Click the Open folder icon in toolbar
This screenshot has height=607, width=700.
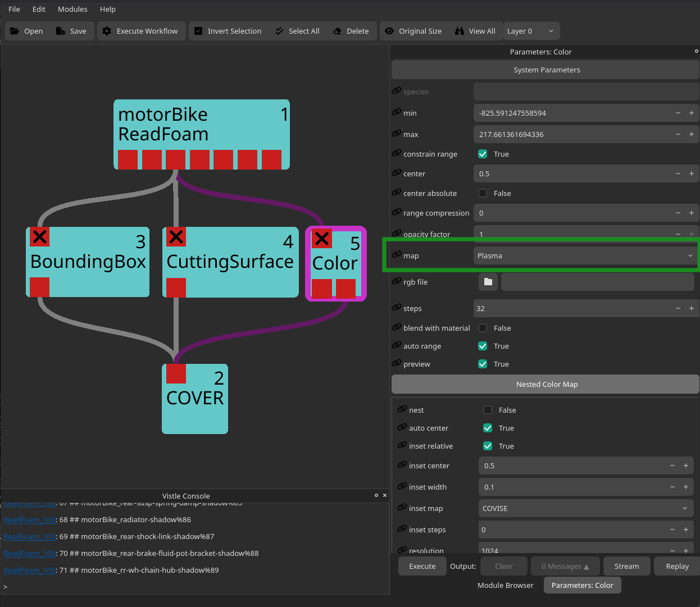(15, 31)
